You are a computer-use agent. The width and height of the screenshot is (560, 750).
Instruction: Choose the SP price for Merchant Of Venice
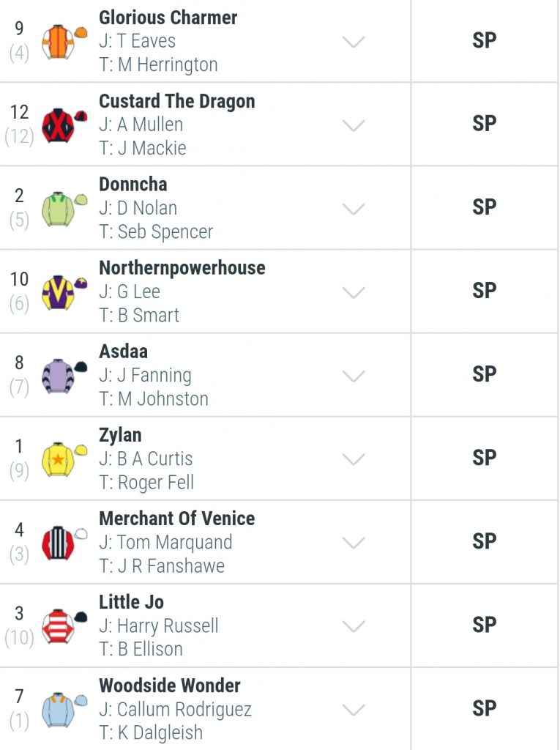(x=484, y=541)
